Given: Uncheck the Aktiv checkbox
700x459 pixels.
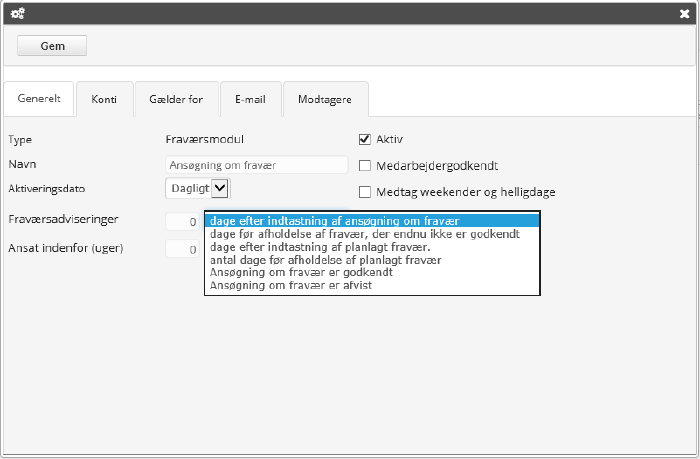Looking at the screenshot, I should tap(365, 139).
